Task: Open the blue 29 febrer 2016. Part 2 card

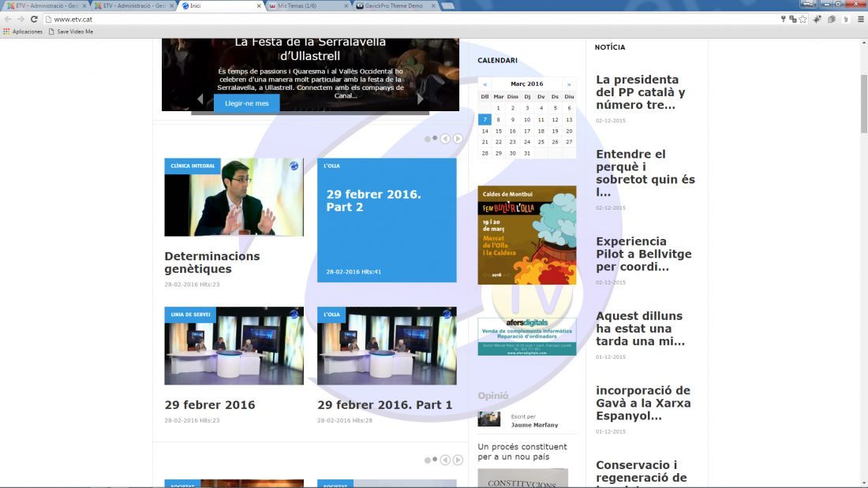Action: click(x=387, y=220)
